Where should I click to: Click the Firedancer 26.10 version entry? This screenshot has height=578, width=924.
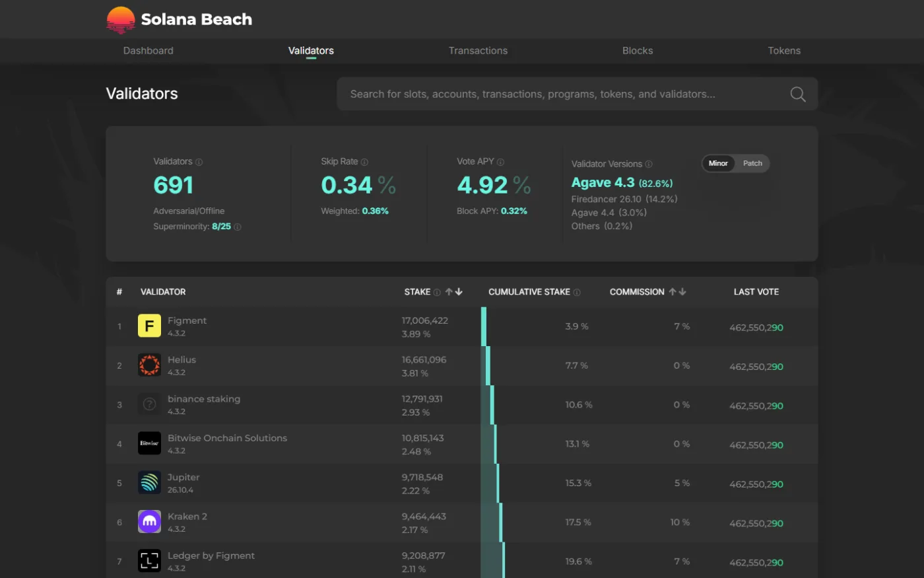click(624, 199)
